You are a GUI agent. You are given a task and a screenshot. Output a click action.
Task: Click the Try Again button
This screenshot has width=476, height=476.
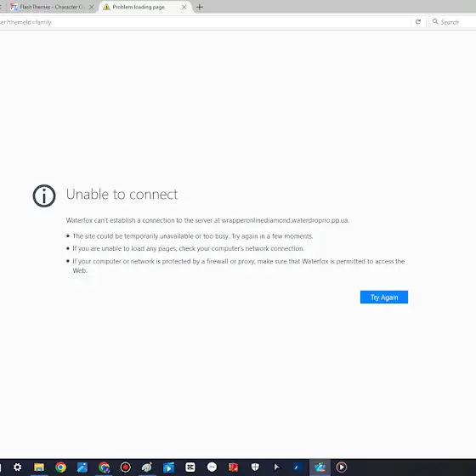383,297
